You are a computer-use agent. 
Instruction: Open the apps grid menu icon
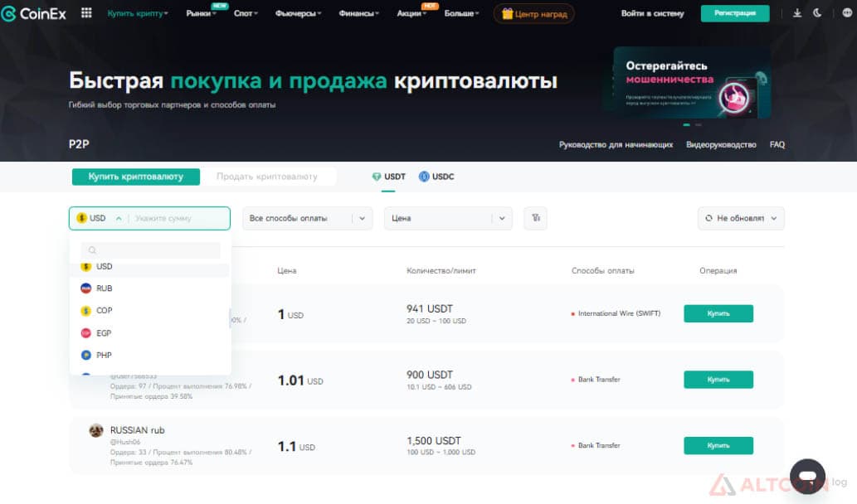[x=86, y=12]
